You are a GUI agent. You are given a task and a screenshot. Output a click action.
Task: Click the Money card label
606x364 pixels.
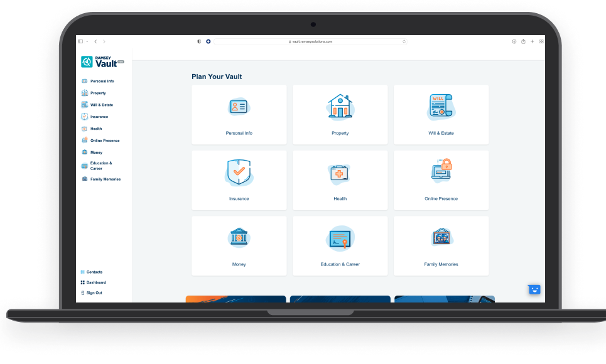point(239,265)
